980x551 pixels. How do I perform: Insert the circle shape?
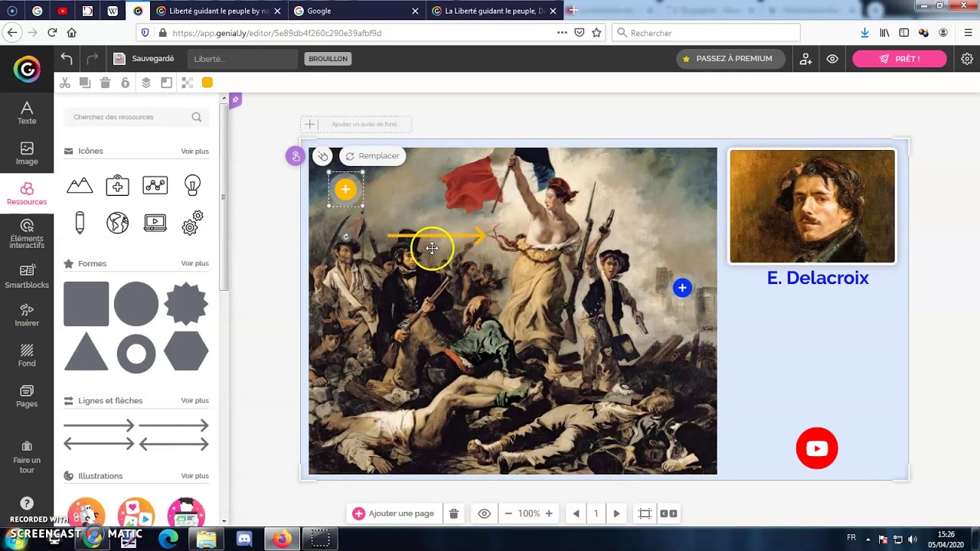tap(136, 304)
